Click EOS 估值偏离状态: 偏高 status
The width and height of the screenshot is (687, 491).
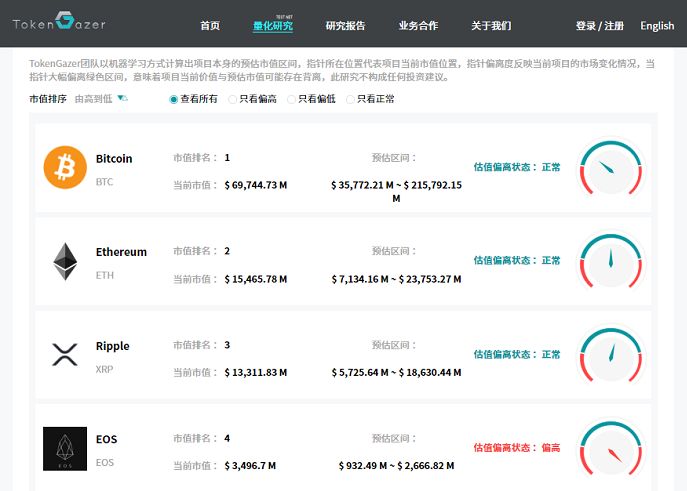coord(517,448)
